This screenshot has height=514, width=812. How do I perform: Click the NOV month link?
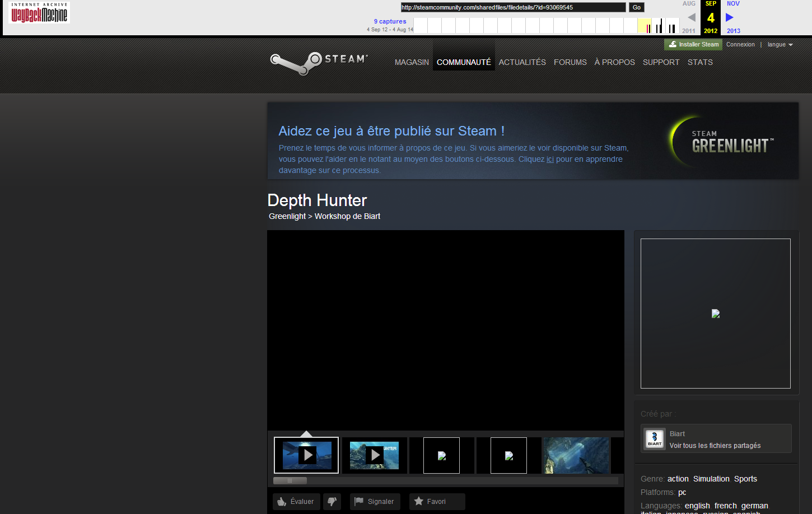[x=733, y=3]
